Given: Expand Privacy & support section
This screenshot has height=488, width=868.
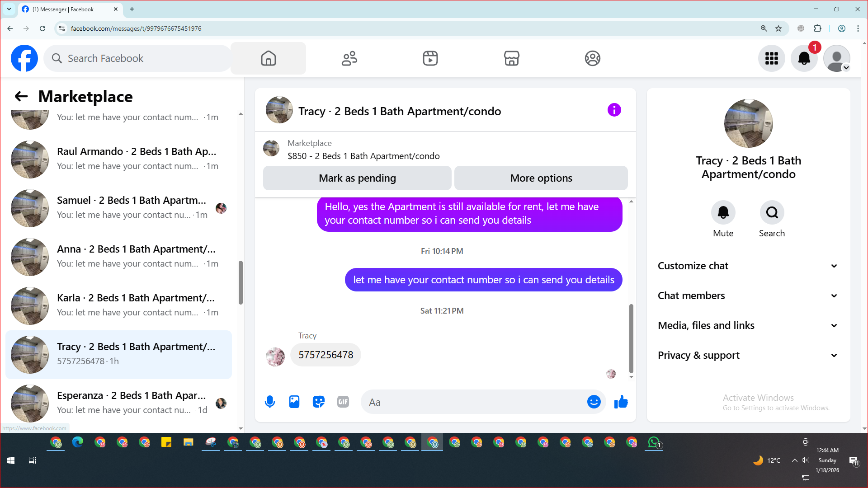Looking at the screenshot, I should click(748, 355).
